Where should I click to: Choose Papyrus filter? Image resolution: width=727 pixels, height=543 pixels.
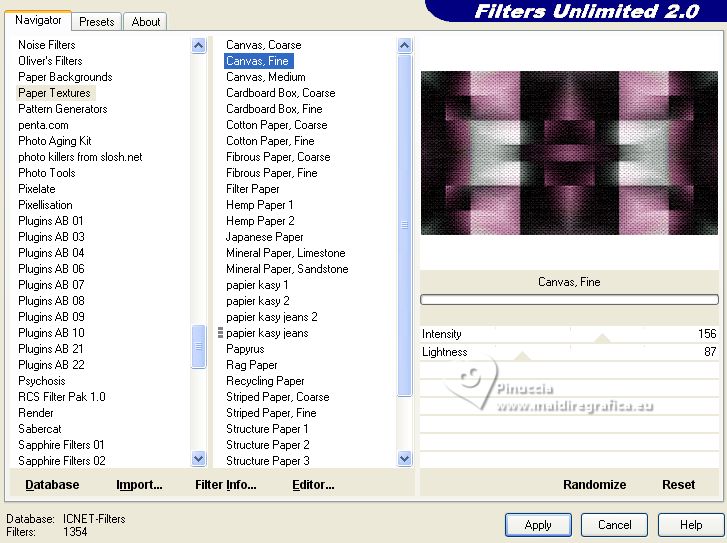(245, 349)
